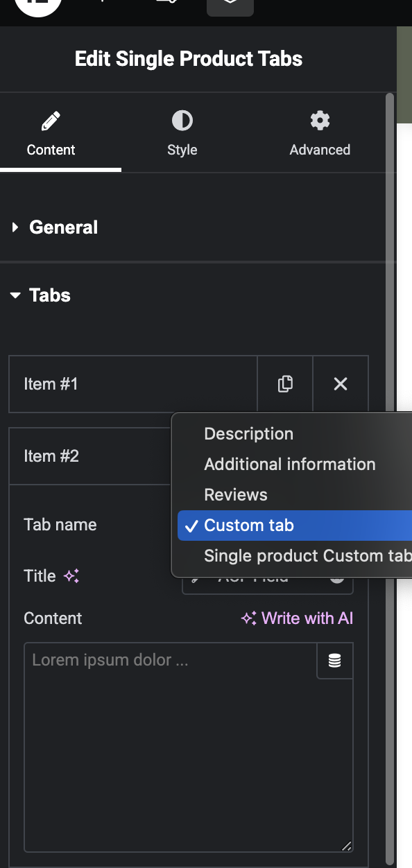Collapse the Item #2 repeater row
412x868 pixels.
pyautogui.click(x=90, y=456)
